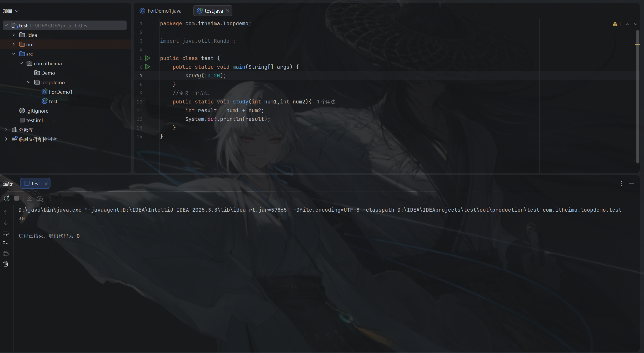Click the import java.util.Random line

[198, 41]
